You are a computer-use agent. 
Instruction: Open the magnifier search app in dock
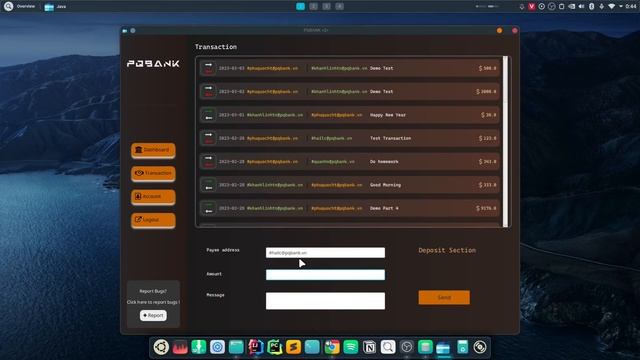(388, 347)
